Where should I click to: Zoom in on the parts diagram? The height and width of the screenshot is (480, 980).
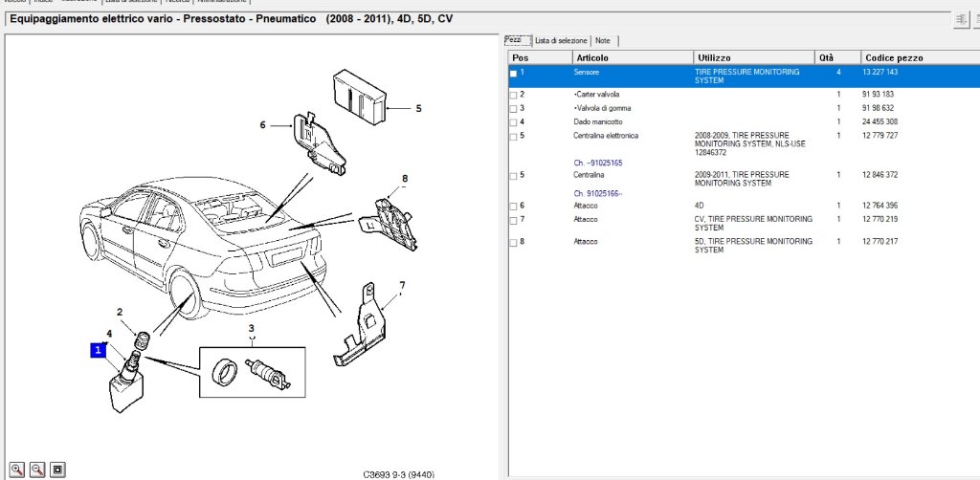16,469
